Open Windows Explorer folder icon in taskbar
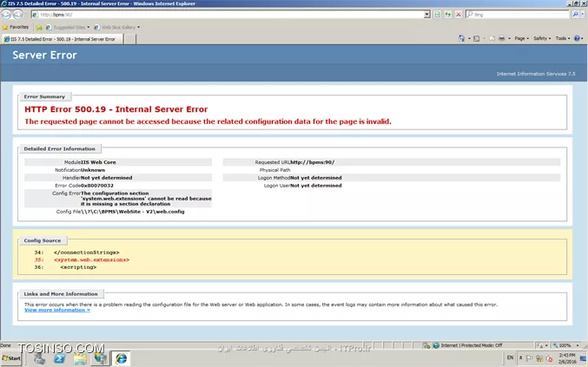 80,358
